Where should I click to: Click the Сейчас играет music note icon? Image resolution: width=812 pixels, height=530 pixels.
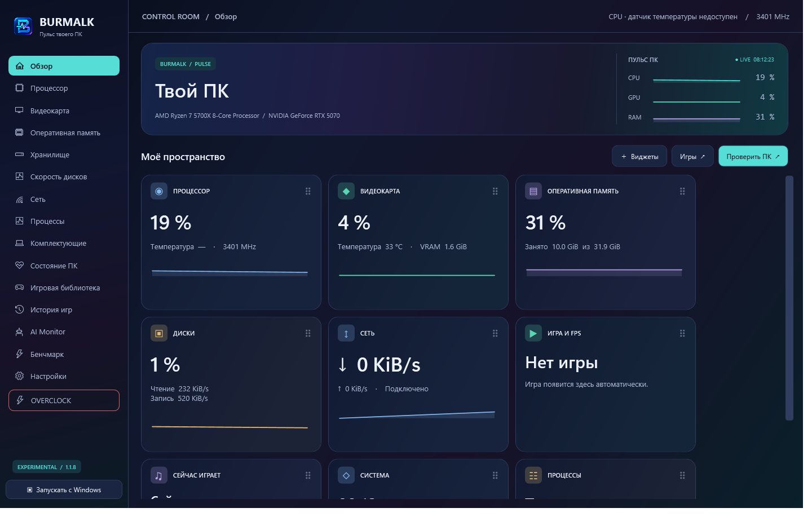click(159, 475)
